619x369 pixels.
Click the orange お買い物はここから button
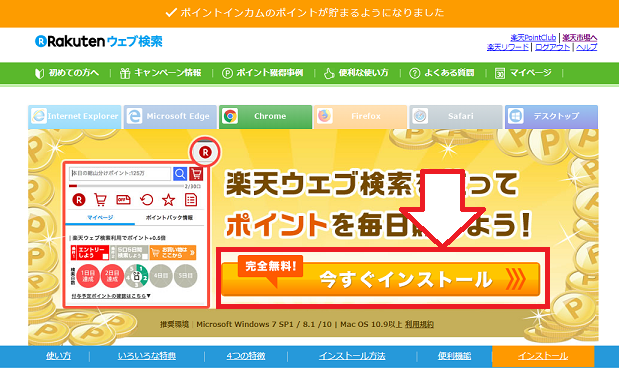point(173,253)
